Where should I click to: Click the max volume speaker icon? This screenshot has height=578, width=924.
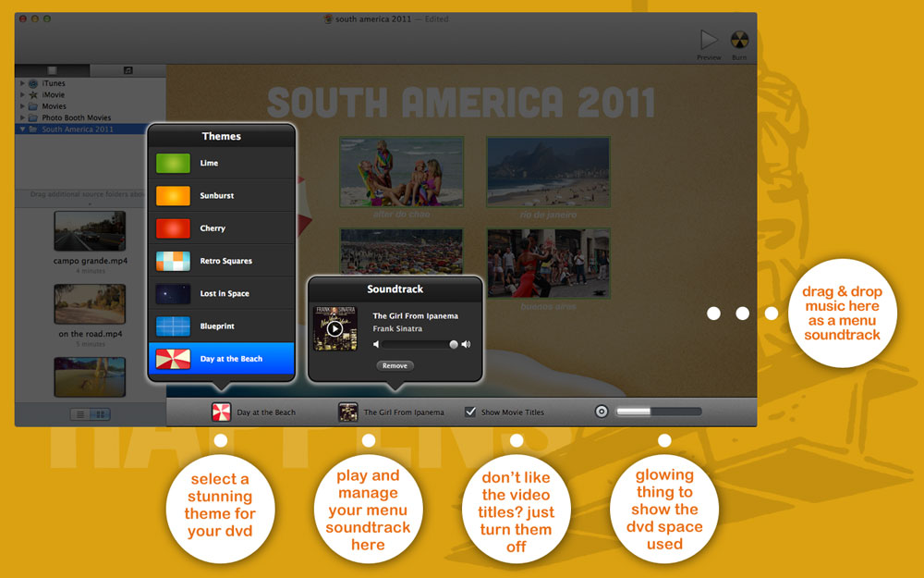click(x=466, y=344)
